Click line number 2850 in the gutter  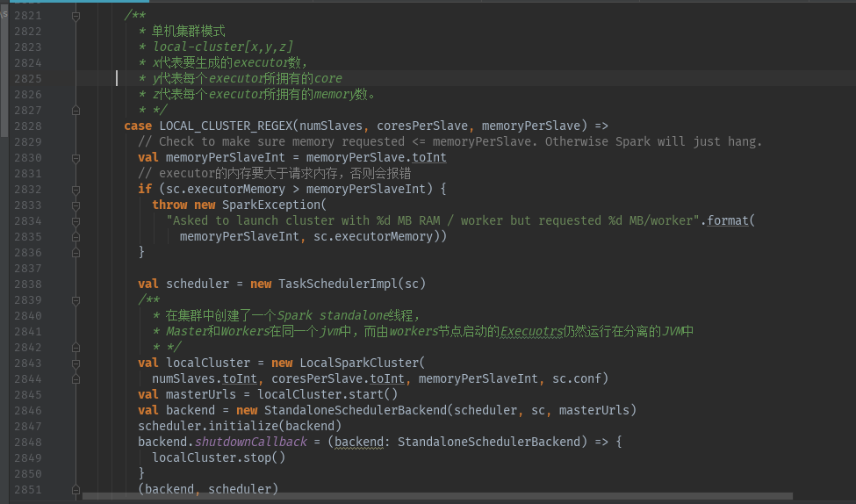(28, 473)
